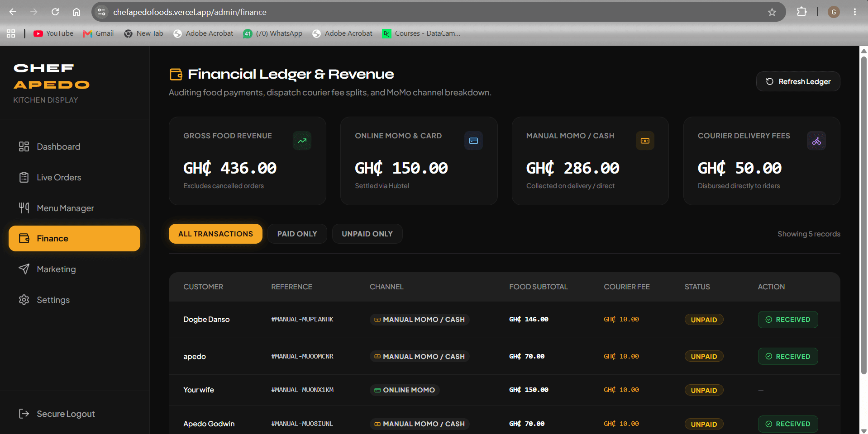Open the YouTube bookmark
This screenshot has height=434, width=868.
[x=53, y=33]
